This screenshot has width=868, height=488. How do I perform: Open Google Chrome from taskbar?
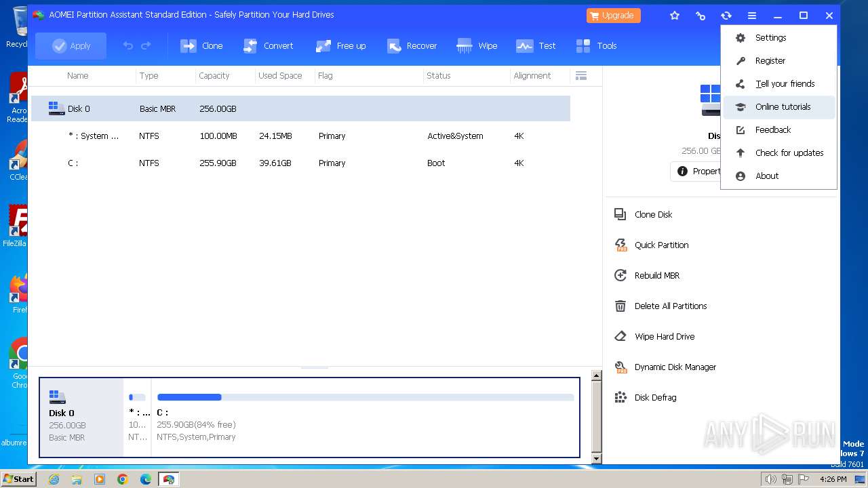(123, 479)
